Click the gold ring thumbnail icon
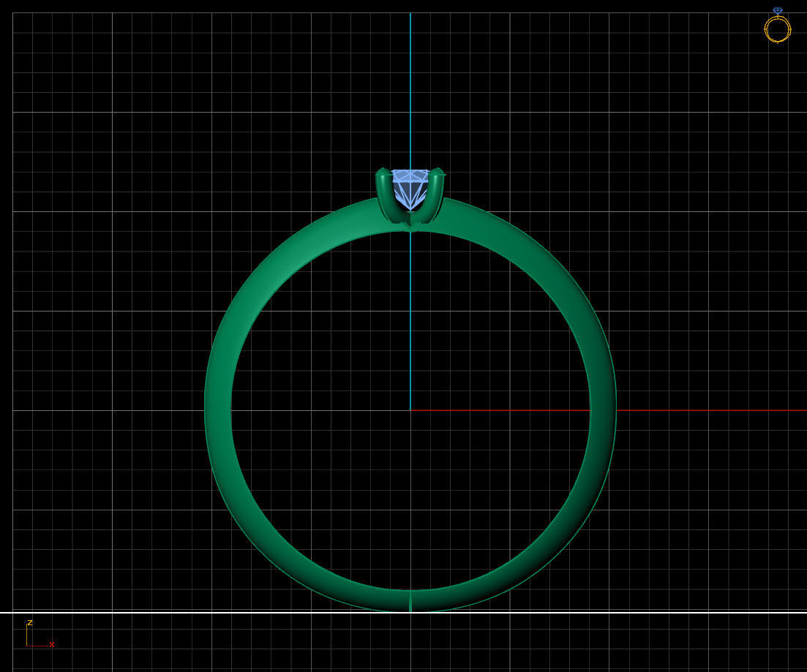Image resolution: width=807 pixels, height=672 pixels. [x=777, y=25]
